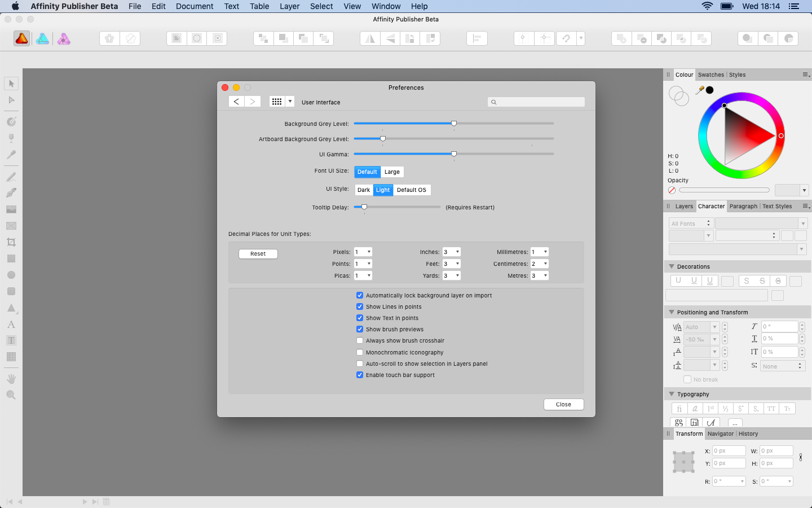Screen dimensions: 812x508
Task: Click the Reset button
Action: pos(258,254)
